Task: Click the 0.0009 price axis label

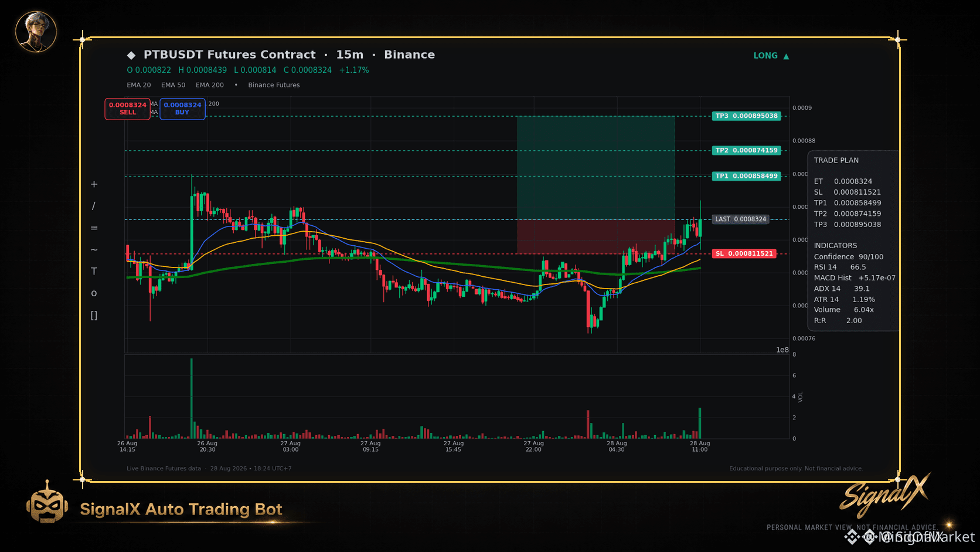Action: 802,108
